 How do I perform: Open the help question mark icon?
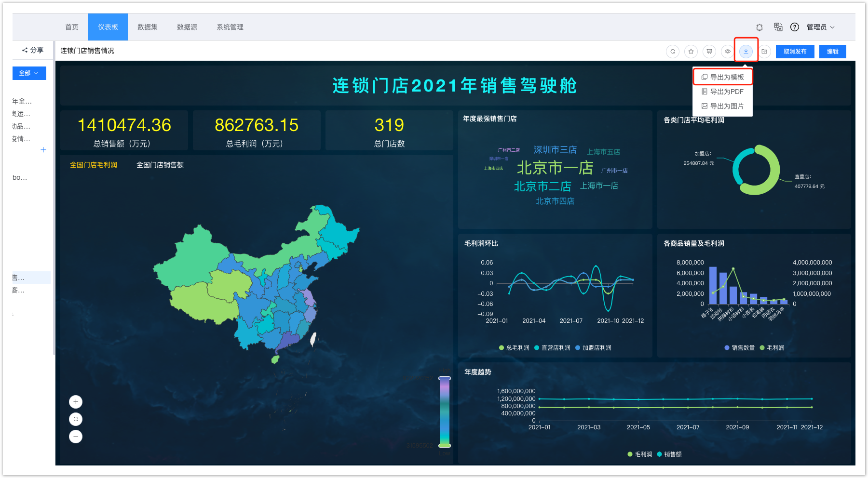point(795,27)
